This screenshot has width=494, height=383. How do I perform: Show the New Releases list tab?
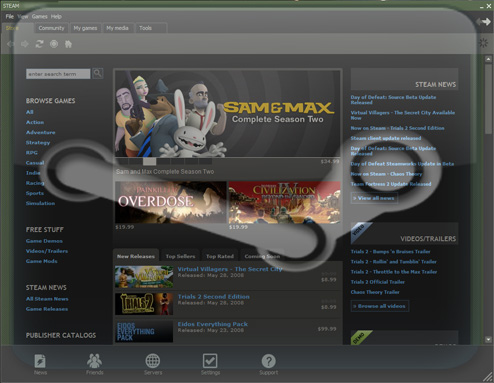click(x=136, y=256)
